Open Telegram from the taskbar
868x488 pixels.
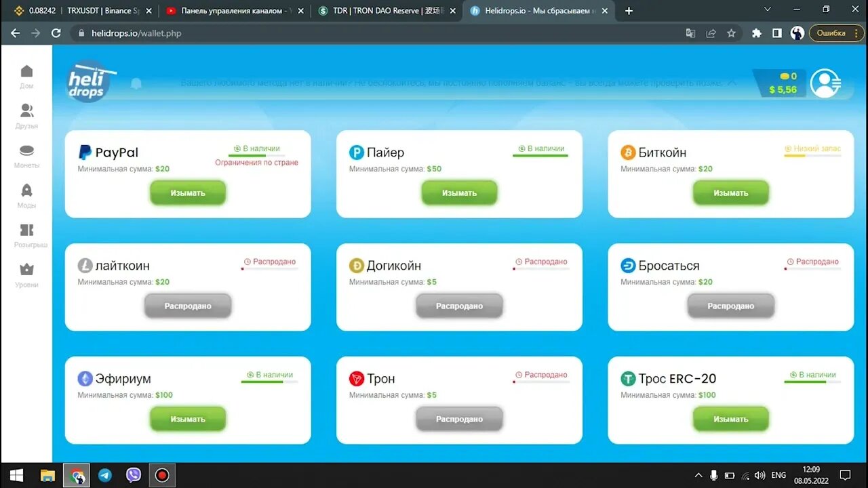tap(105, 475)
